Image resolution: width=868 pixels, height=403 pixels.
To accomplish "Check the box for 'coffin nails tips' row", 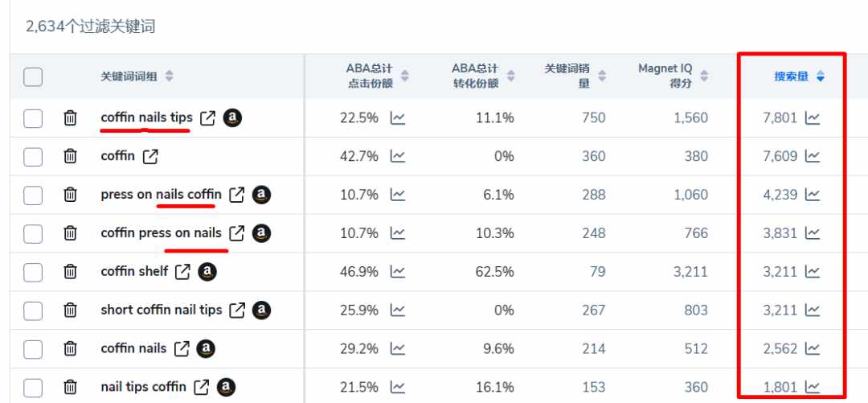I will [33, 118].
